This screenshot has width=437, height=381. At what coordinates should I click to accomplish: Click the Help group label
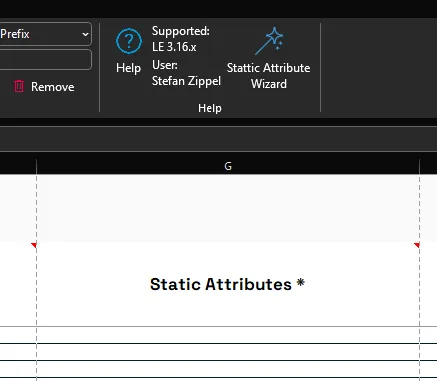210,108
